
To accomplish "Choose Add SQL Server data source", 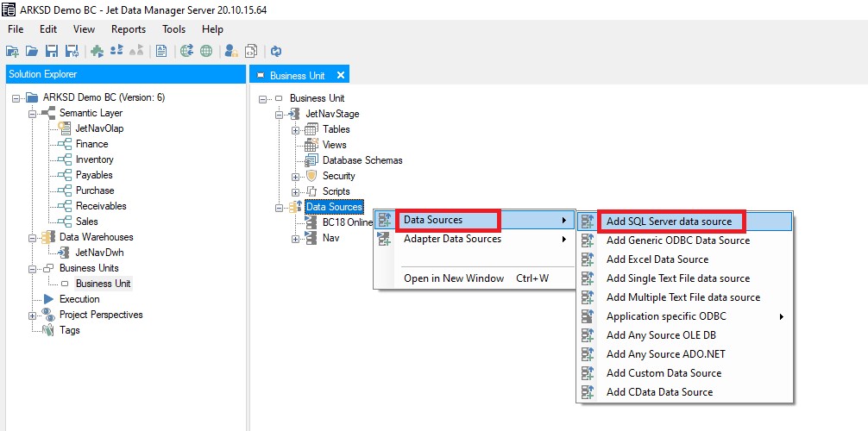I will (669, 222).
